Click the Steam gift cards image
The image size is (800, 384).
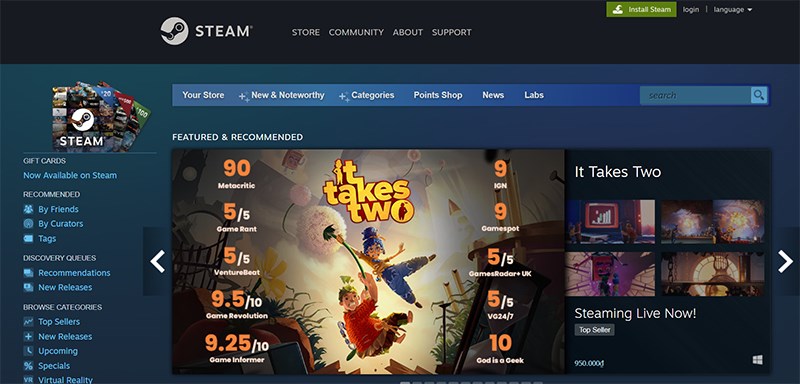(101, 116)
